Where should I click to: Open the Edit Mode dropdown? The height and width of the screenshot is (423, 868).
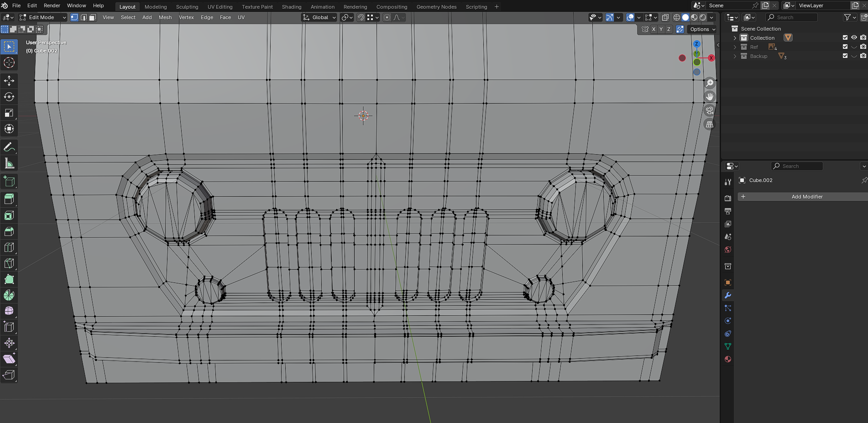point(42,17)
